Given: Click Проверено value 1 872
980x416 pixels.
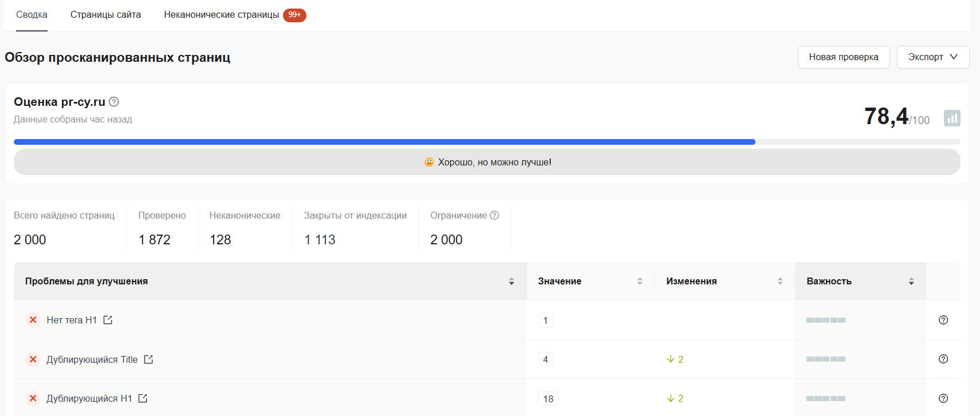Looking at the screenshot, I should pos(155,240).
